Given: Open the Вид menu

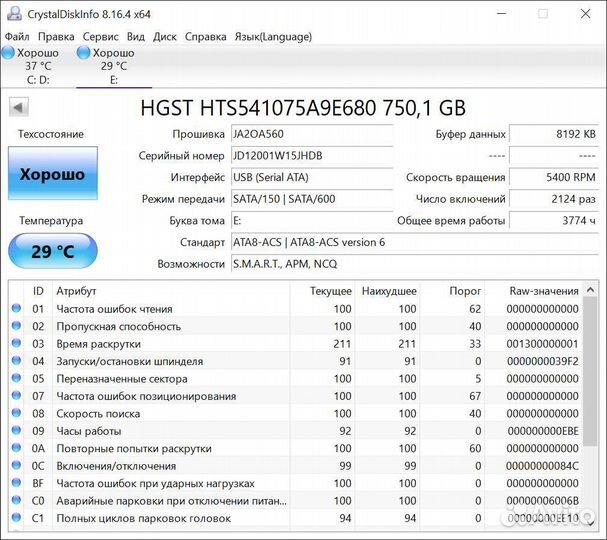Looking at the screenshot, I should (x=136, y=37).
